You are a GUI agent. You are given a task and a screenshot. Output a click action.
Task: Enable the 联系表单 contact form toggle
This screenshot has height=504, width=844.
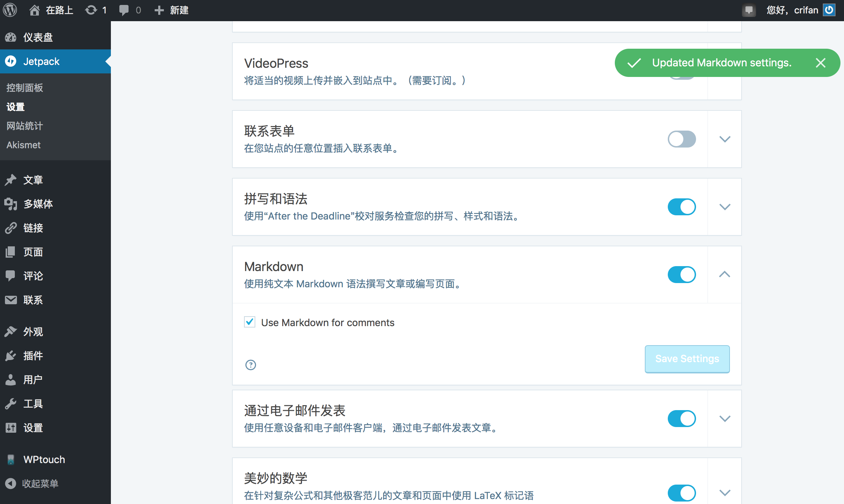[x=682, y=139]
